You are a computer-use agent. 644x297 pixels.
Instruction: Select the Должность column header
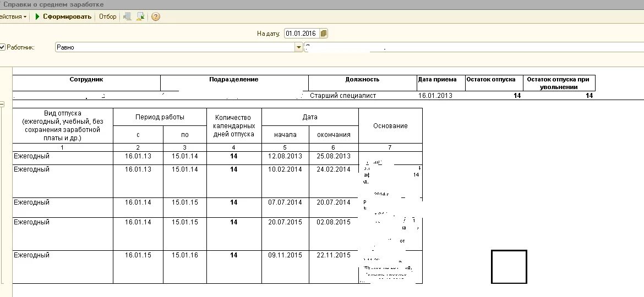pyautogui.click(x=362, y=83)
